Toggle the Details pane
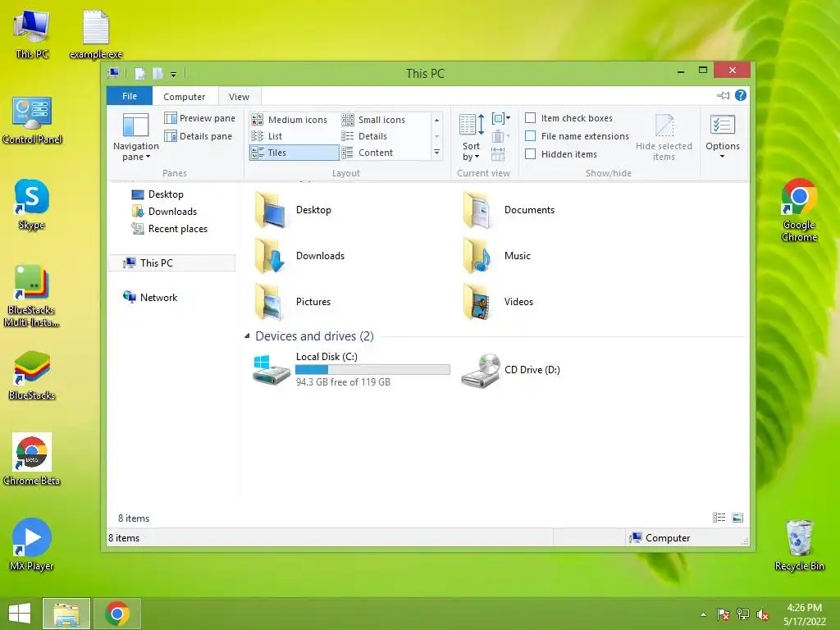This screenshot has width=840, height=630. (x=199, y=136)
